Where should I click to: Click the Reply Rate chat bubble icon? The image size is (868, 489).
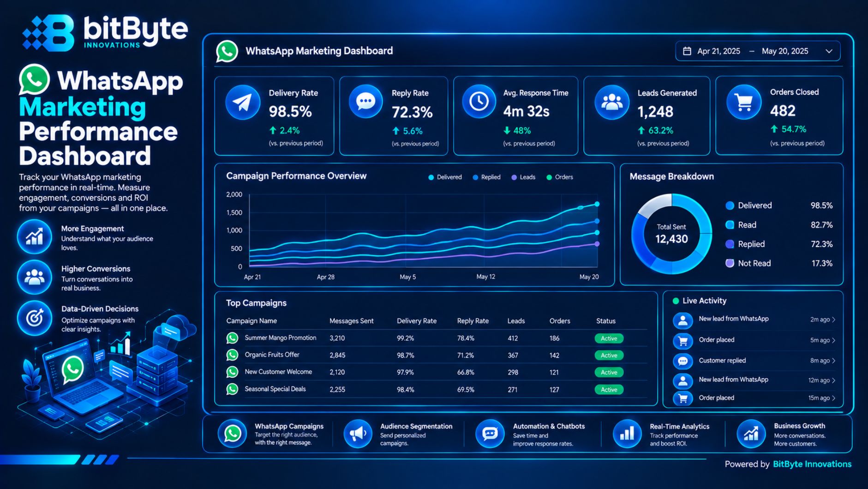click(365, 101)
